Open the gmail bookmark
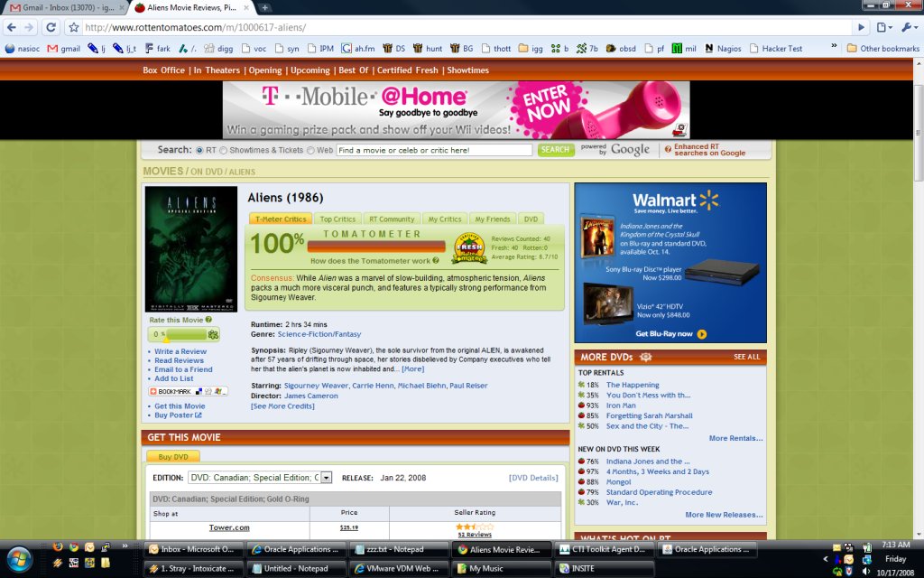This screenshot has height=578, width=924. 64,49
